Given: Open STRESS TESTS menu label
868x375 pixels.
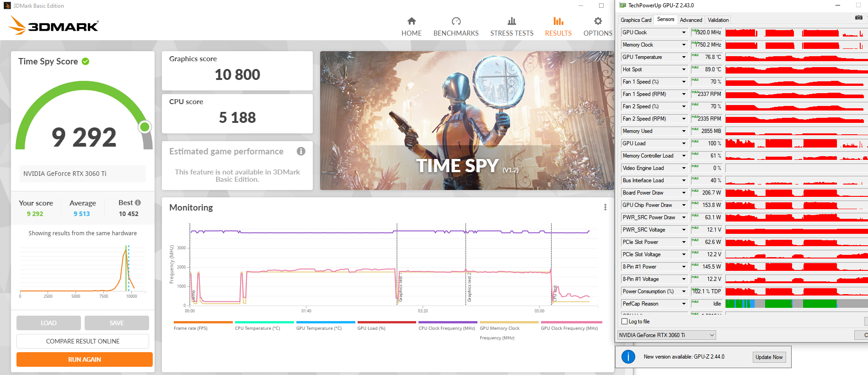Looking at the screenshot, I should click(x=512, y=33).
